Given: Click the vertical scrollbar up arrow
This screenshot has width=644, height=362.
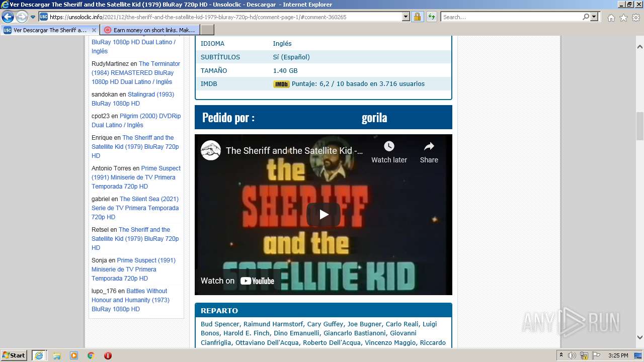Looking at the screenshot, I should (x=640, y=47).
